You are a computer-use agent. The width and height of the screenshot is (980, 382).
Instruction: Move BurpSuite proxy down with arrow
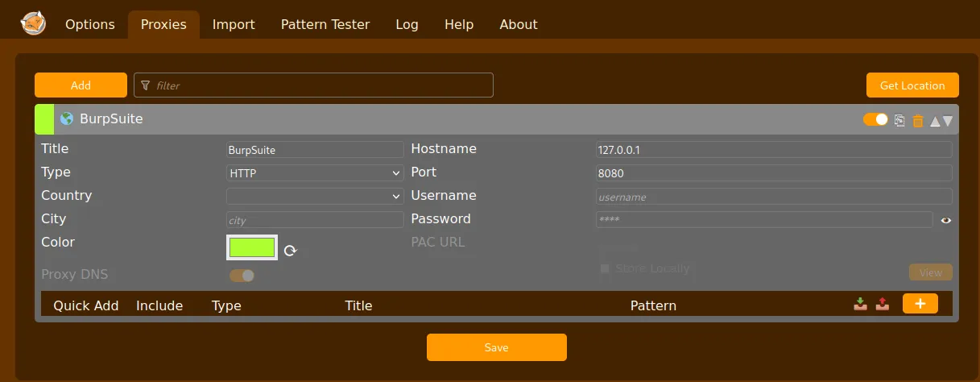click(x=948, y=121)
